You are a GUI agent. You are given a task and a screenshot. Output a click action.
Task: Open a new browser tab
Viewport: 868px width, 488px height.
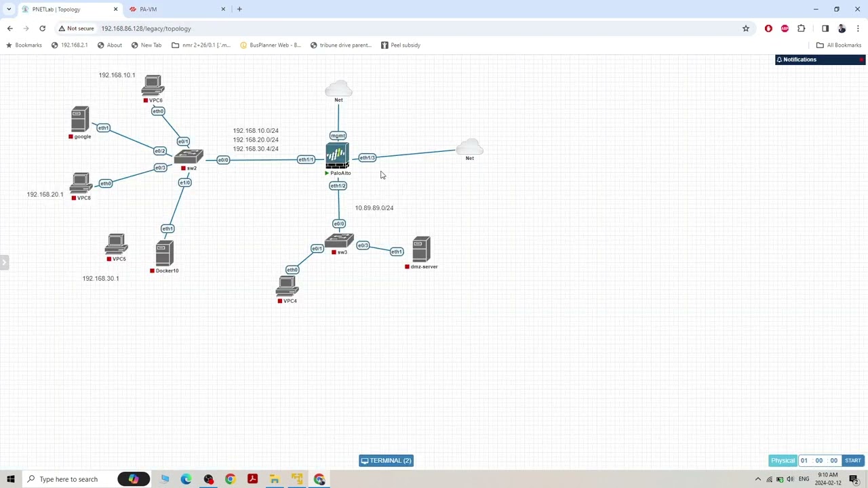coord(239,9)
